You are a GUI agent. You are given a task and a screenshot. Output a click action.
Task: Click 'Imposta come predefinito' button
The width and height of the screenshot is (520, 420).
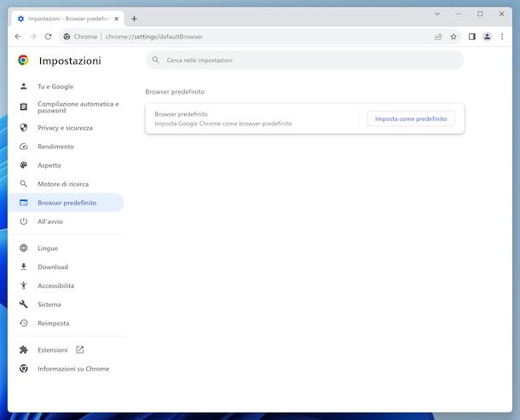point(411,118)
